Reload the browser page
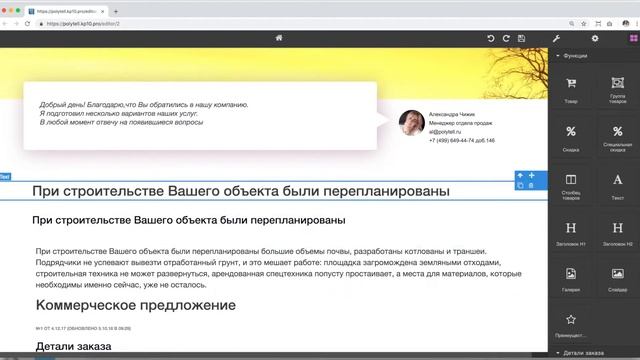 pyautogui.click(x=27, y=24)
